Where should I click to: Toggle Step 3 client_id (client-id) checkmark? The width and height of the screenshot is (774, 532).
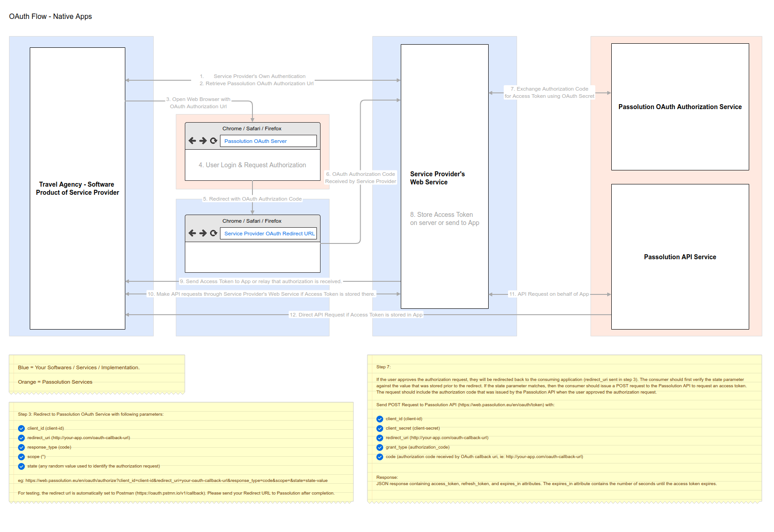(21, 428)
